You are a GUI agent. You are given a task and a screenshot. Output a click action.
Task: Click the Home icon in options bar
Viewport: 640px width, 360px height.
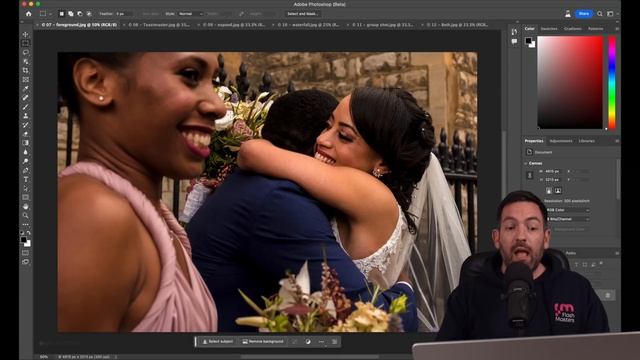[x=29, y=13]
